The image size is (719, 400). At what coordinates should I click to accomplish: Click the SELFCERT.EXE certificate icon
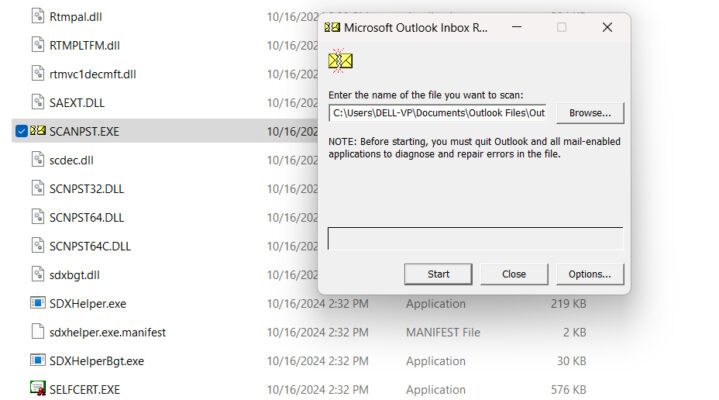click(38, 389)
